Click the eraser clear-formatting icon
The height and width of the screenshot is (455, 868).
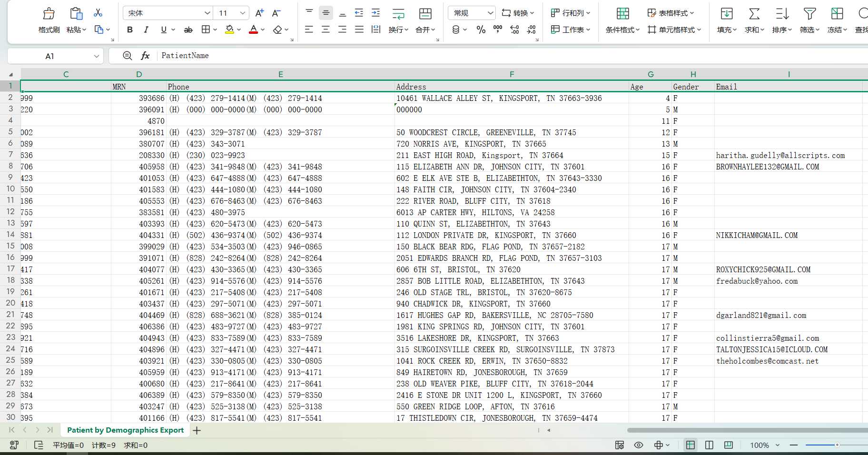pos(277,30)
